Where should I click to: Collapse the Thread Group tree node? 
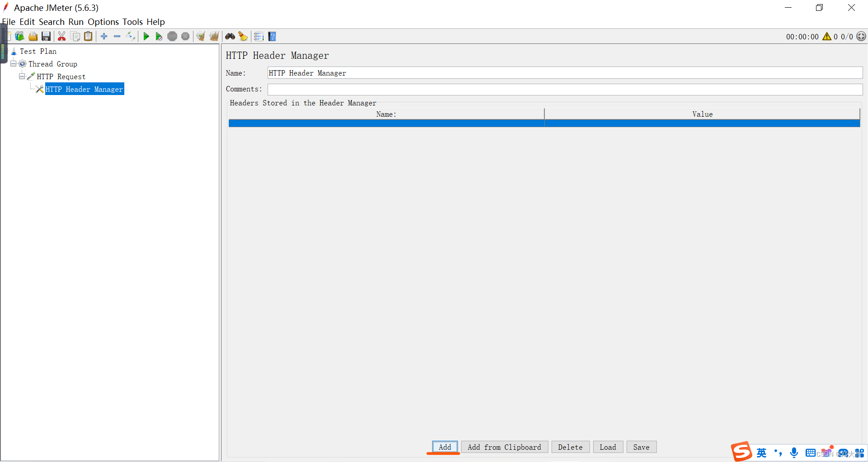point(14,64)
